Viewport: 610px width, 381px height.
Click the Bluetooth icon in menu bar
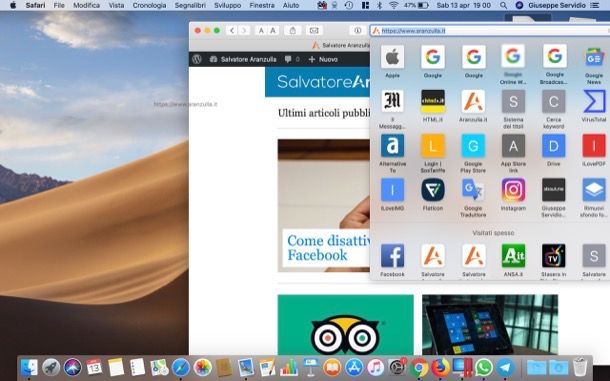[380, 5]
